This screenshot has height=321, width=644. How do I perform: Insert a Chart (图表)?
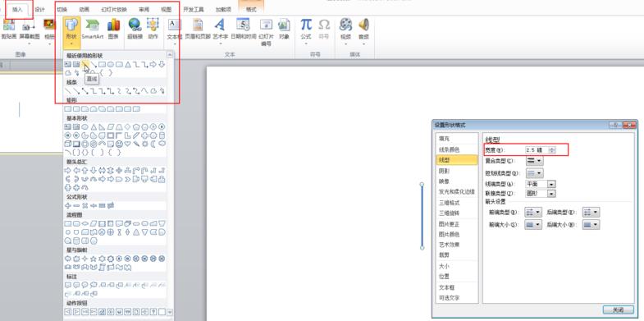click(113, 29)
